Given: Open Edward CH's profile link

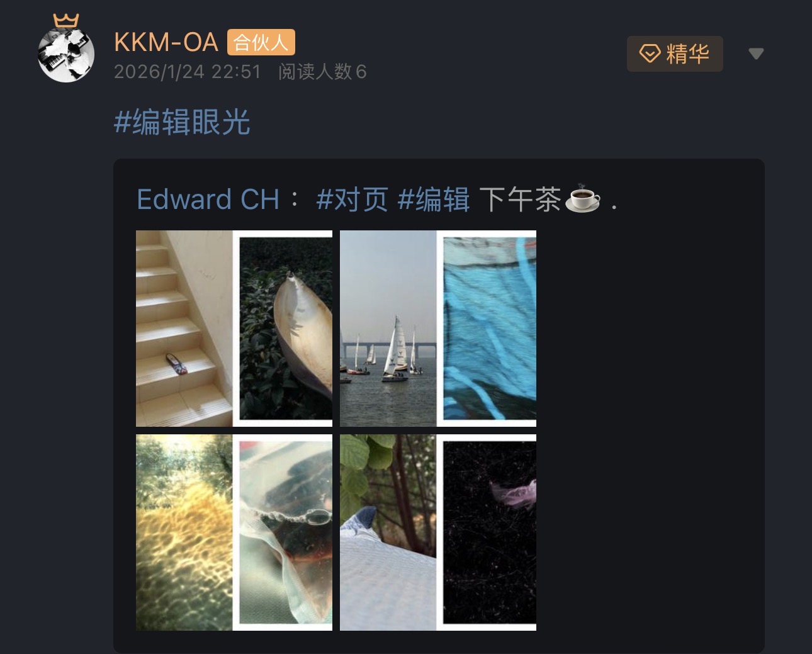Looking at the screenshot, I should tap(208, 200).
